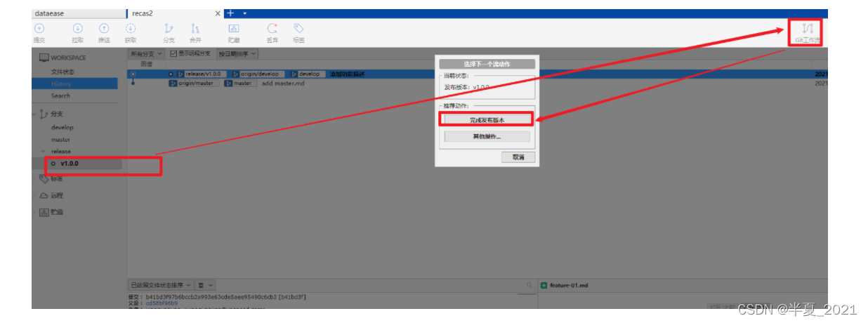Open the 已依照文件状态排序 dropdown
This screenshot has height=323, width=868.
160,285
